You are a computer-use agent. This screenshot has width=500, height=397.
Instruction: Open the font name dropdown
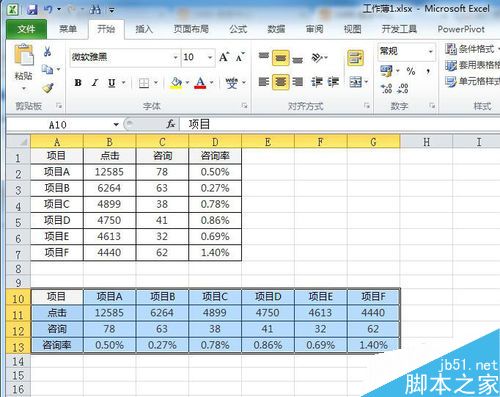[x=175, y=57]
